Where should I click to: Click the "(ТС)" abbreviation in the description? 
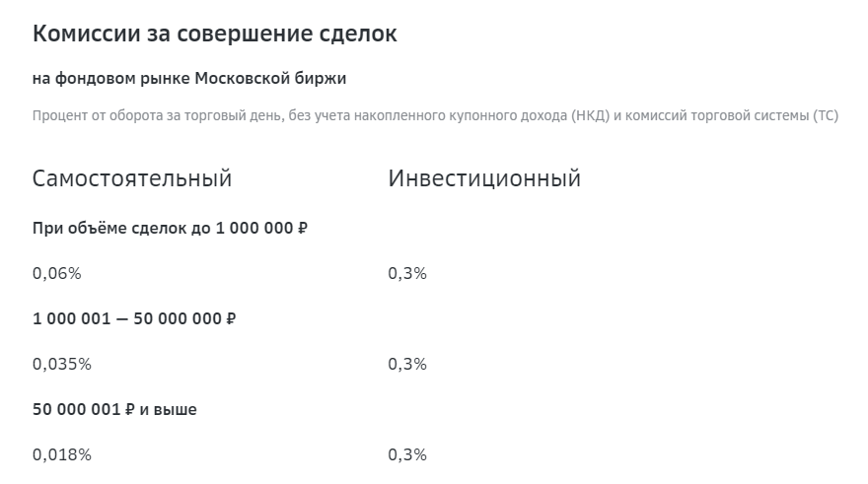[x=825, y=115]
